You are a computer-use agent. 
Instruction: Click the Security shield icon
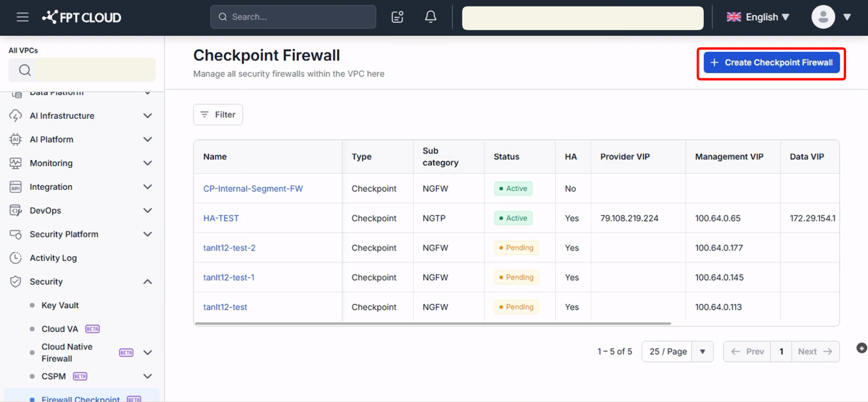16,281
